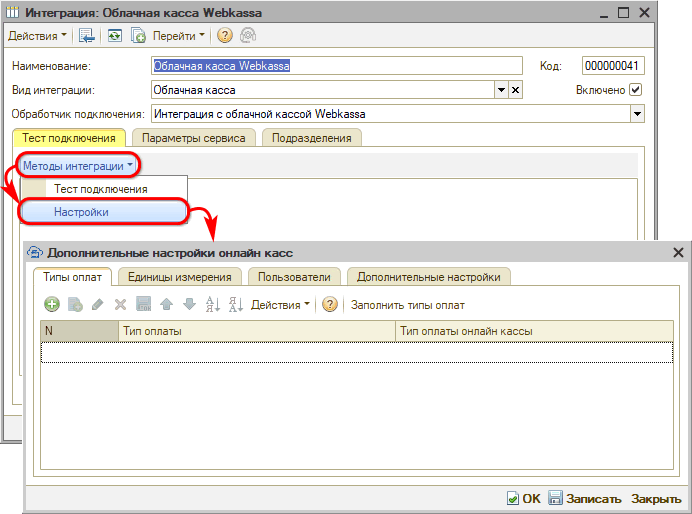Click the Refresh icon in the top toolbar
Screen dimensions: 692x514
tap(115, 36)
